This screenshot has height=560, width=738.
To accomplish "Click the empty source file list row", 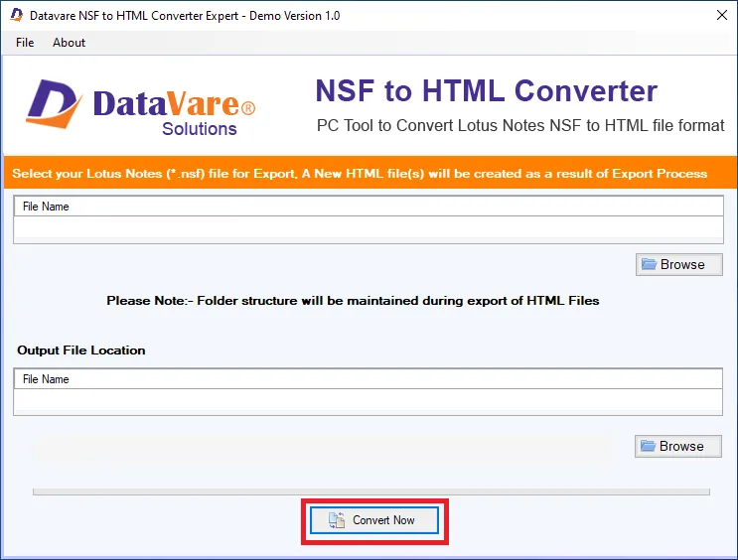I will point(369,229).
